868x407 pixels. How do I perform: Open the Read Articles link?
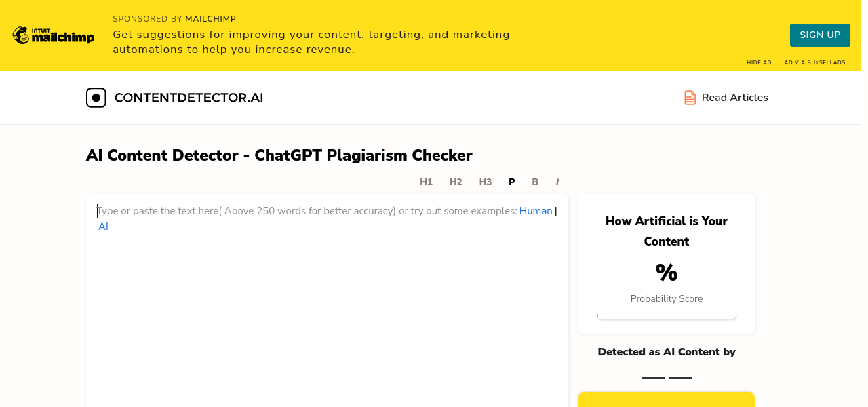734,98
